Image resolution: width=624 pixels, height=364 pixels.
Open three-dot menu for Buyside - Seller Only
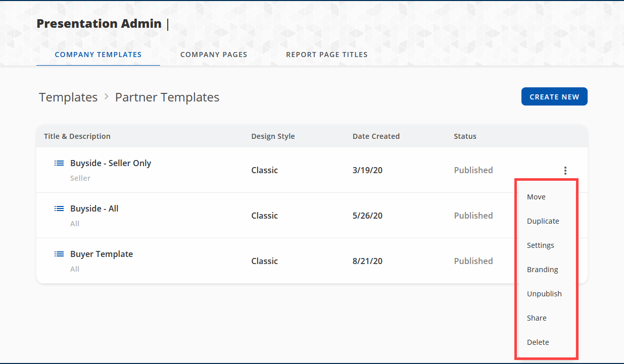(x=565, y=171)
